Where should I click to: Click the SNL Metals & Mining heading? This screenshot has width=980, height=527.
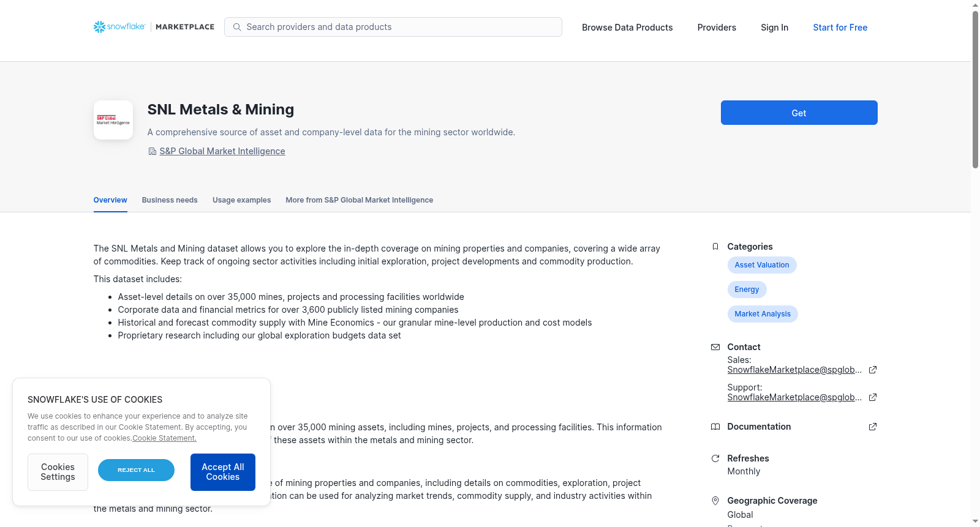point(221,110)
